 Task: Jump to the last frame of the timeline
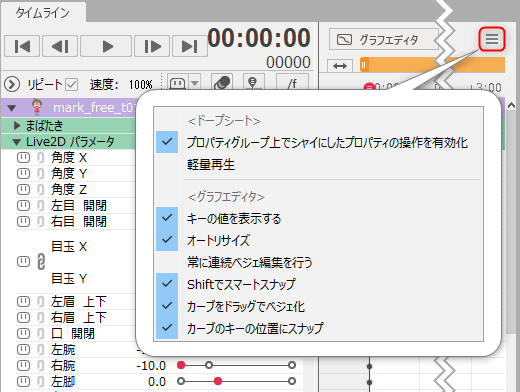pyautogui.click(x=190, y=46)
